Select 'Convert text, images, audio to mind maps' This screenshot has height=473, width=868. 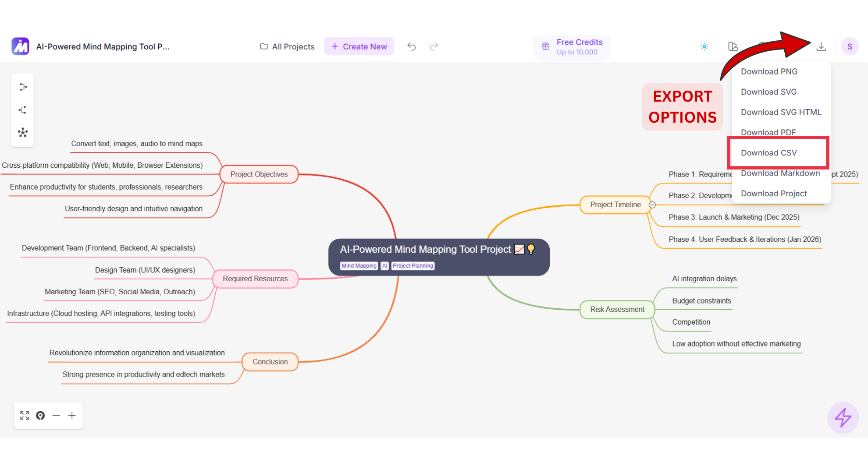137,144
